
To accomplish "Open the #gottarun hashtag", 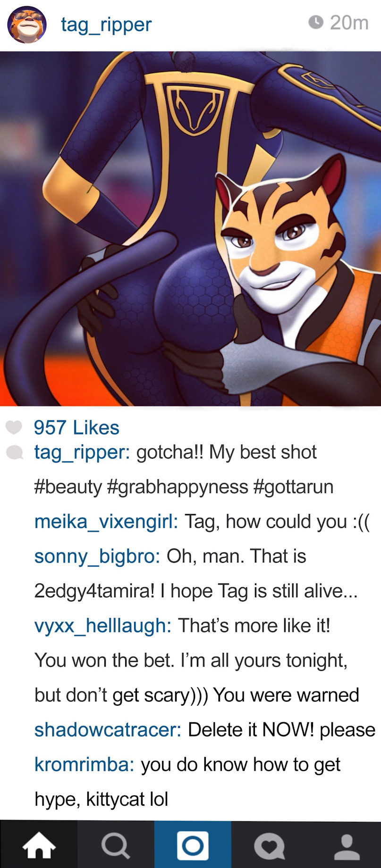I will coord(293,487).
